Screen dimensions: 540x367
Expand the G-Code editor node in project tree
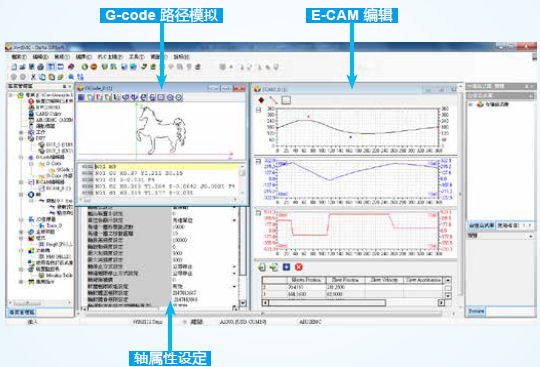click(x=21, y=157)
